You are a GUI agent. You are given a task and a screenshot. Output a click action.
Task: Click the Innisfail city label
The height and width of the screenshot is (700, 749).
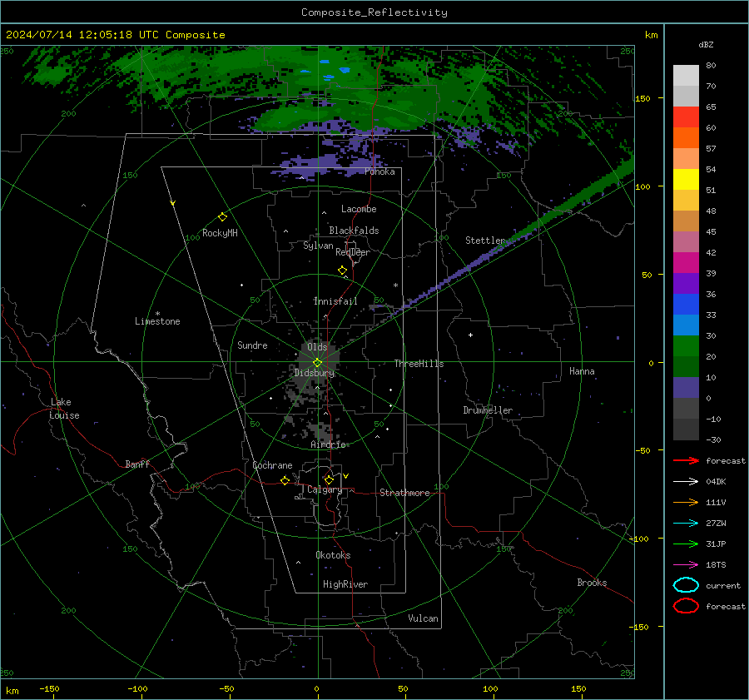[x=335, y=301]
